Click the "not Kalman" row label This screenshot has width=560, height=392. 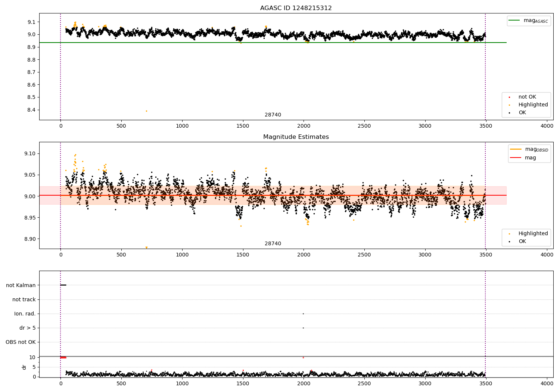21,286
